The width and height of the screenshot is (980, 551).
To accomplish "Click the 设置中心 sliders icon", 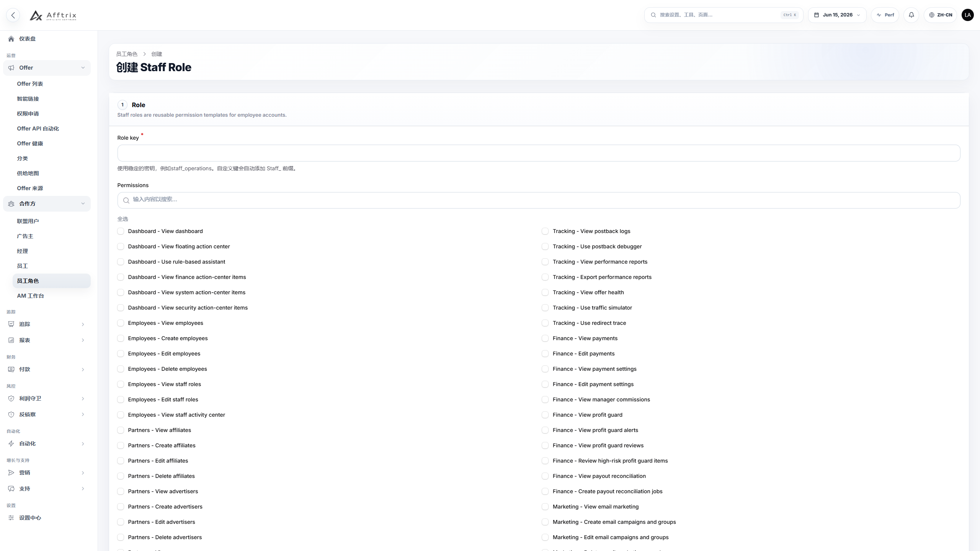I will (x=11, y=518).
